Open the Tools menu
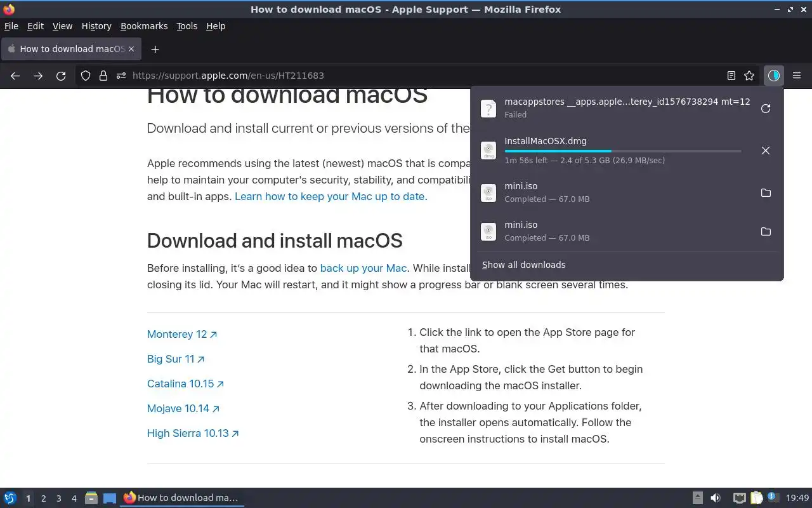Viewport: 812px width, 508px height. point(187,26)
